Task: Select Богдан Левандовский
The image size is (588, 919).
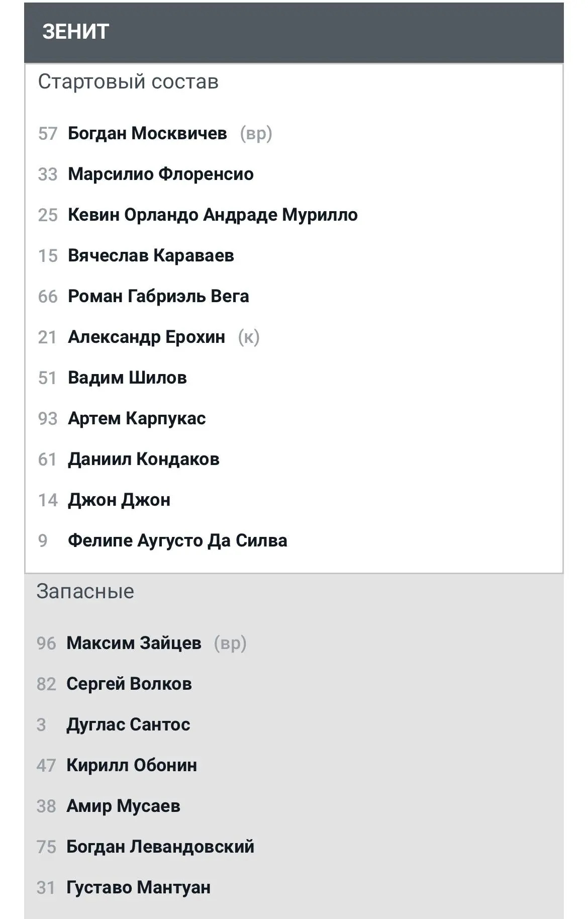Action: pyautogui.click(x=160, y=847)
